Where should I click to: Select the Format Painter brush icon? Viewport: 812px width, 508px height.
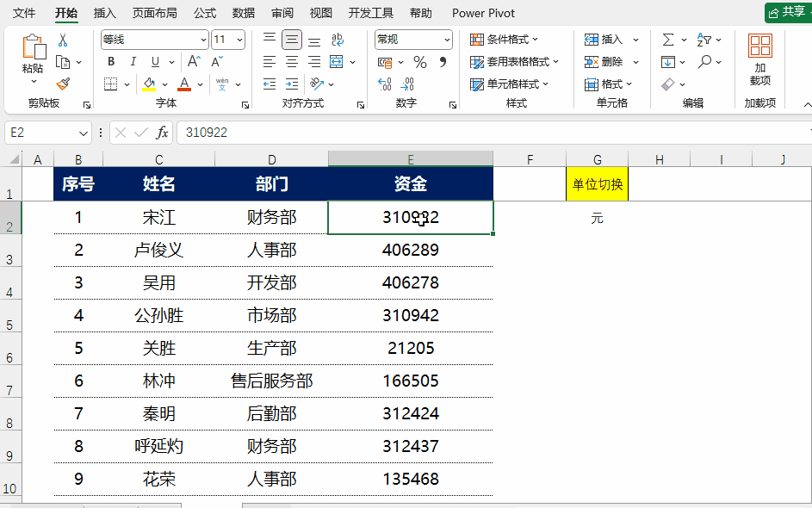point(63,84)
